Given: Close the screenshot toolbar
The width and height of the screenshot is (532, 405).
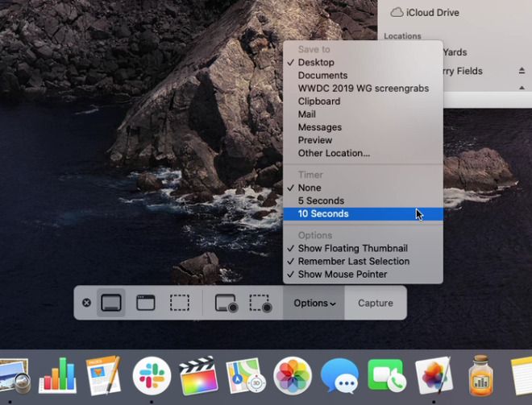Looking at the screenshot, I should (x=86, y=303).
